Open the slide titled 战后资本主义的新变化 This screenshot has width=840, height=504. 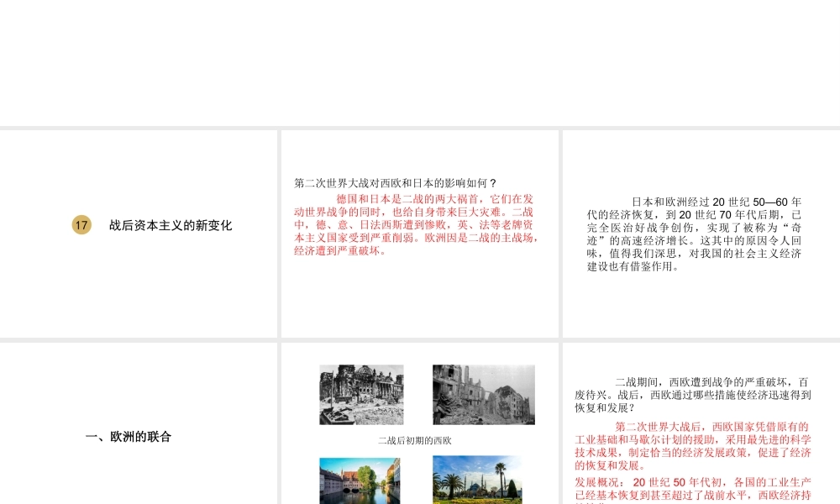pos(139,234)
